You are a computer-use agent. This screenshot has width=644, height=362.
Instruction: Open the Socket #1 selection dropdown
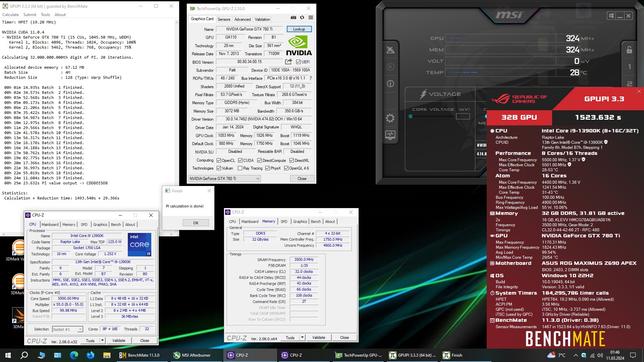tap(67, 329)
